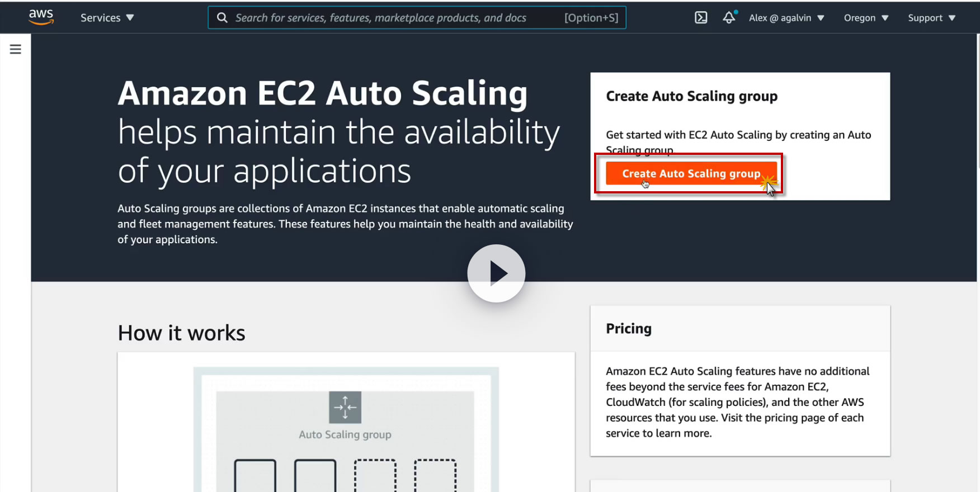Open the Services menu

coord(107,18)
